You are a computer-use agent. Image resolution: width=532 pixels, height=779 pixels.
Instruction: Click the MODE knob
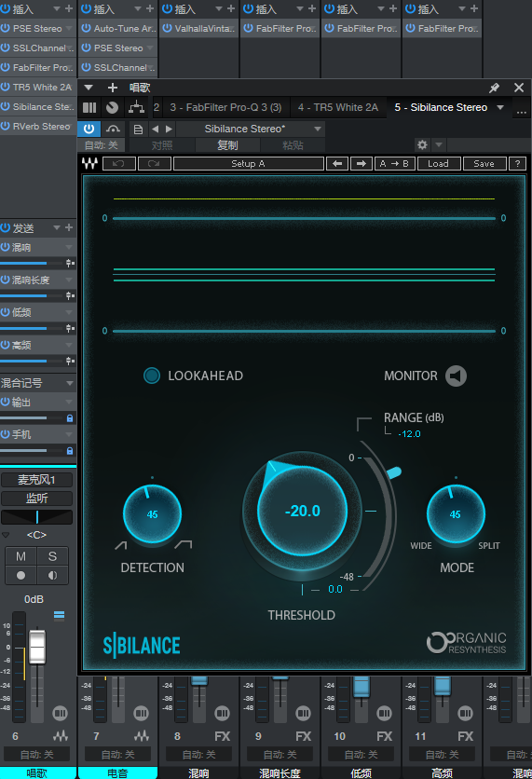[456, 514]
